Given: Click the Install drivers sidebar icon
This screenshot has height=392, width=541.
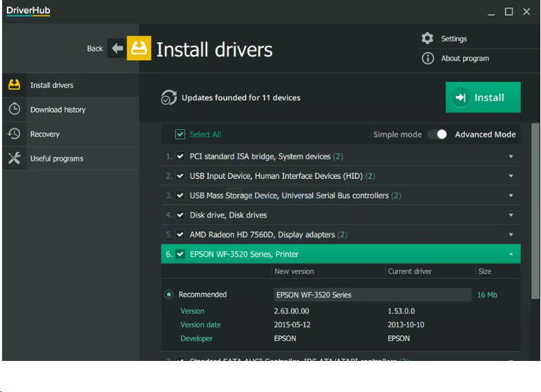Looking at the screenshot, I should [x=15, y=84].
